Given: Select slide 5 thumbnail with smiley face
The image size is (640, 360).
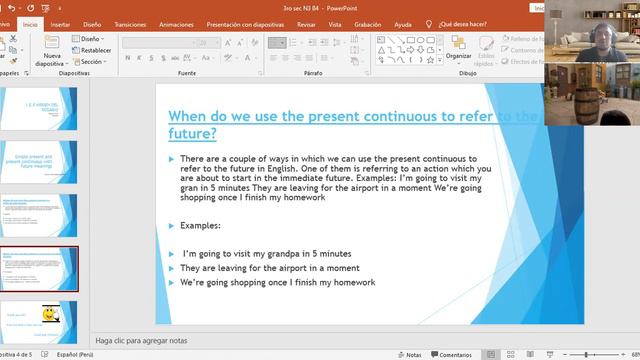Looking at the screenshot, I should click(39, 322).
